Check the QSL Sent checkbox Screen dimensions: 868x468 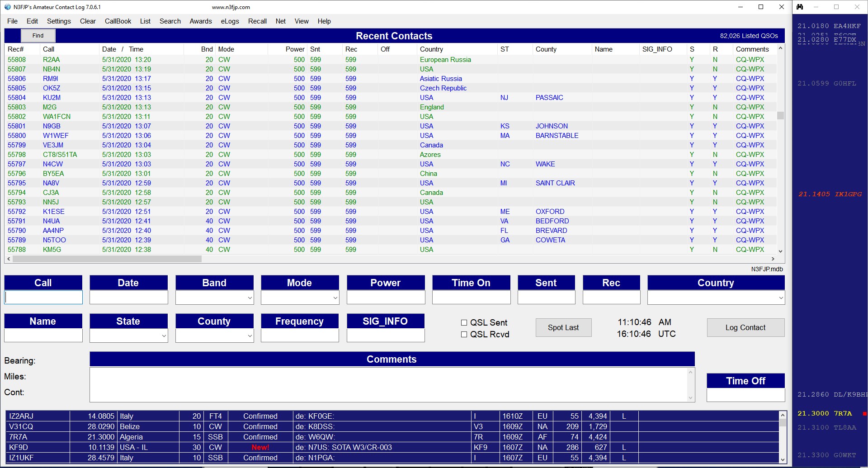pyautogui.click(x=464, y=322)
